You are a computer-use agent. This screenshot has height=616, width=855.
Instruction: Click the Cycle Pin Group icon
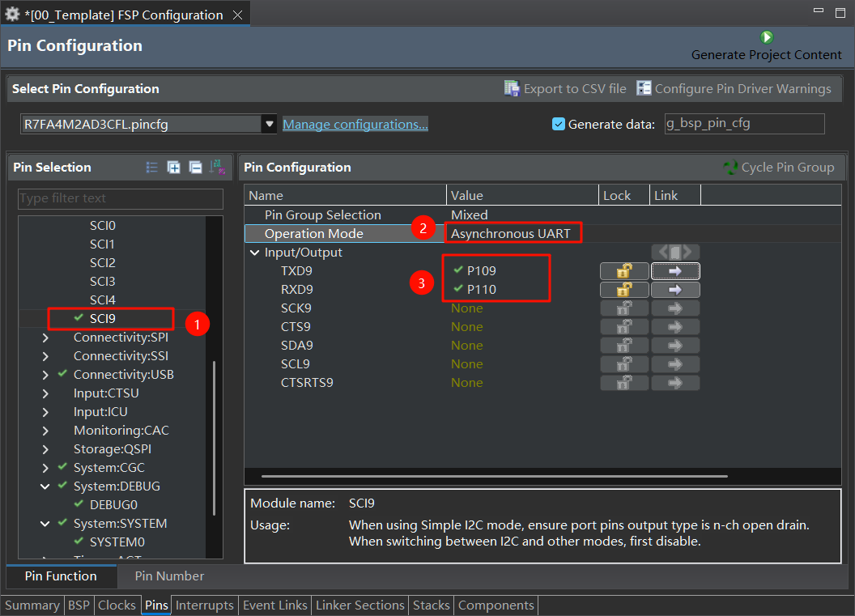tap(730, 168)
